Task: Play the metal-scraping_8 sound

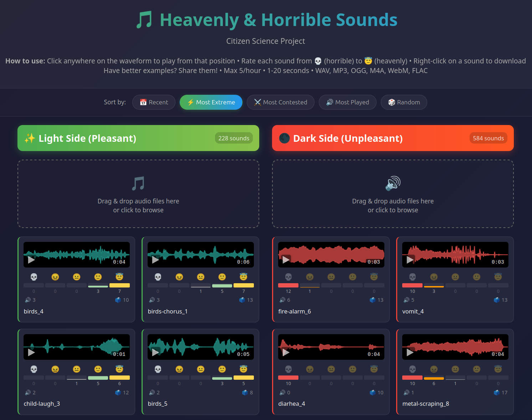Action: click(x=410, y=352)
